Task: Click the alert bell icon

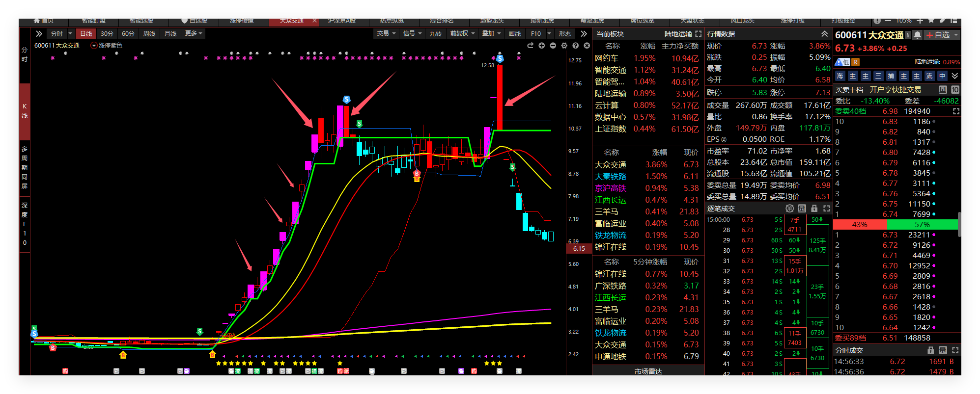Action: (x=917, y=35)
